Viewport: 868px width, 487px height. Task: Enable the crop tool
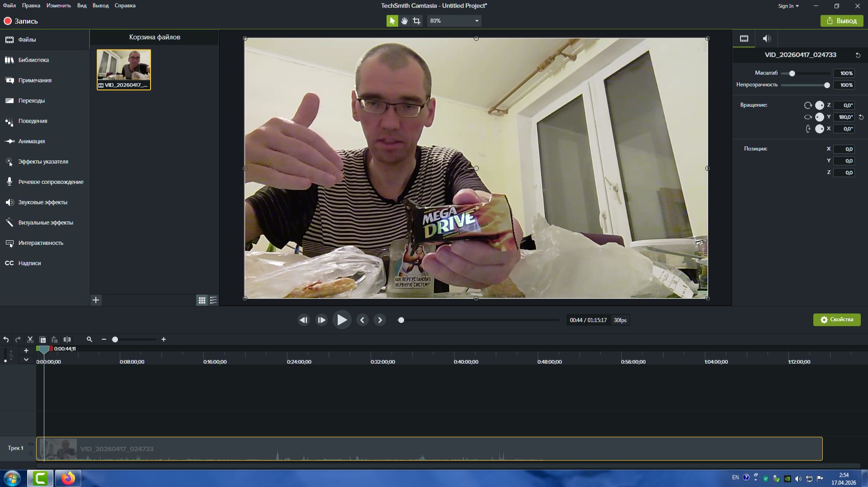point(417,21)
